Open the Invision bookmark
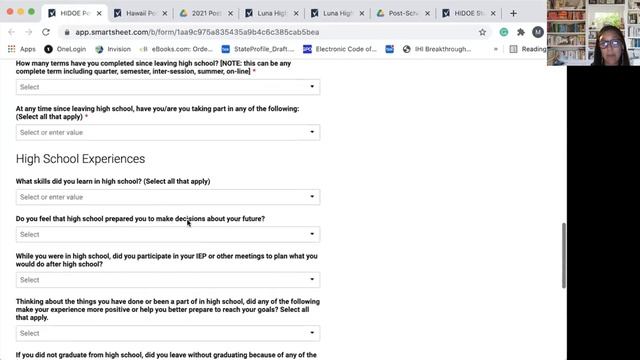Screen dimensions: 640x360 113,49
